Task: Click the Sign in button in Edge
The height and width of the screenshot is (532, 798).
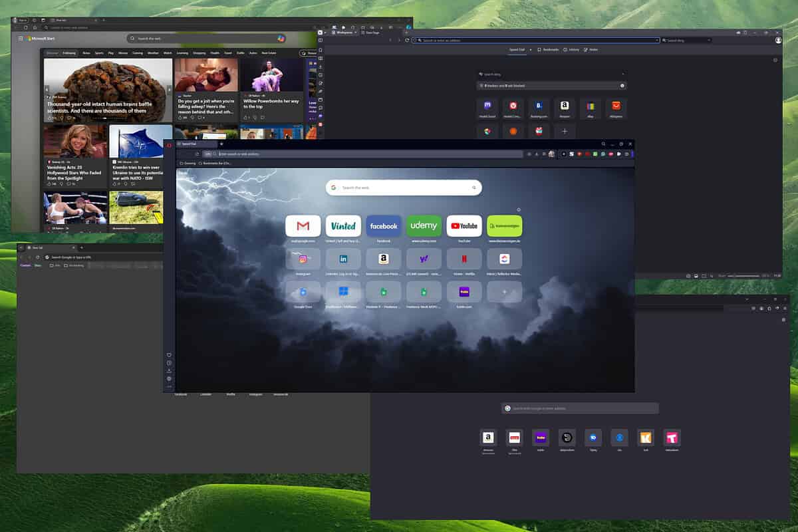Action: click(x=22, y=20)
